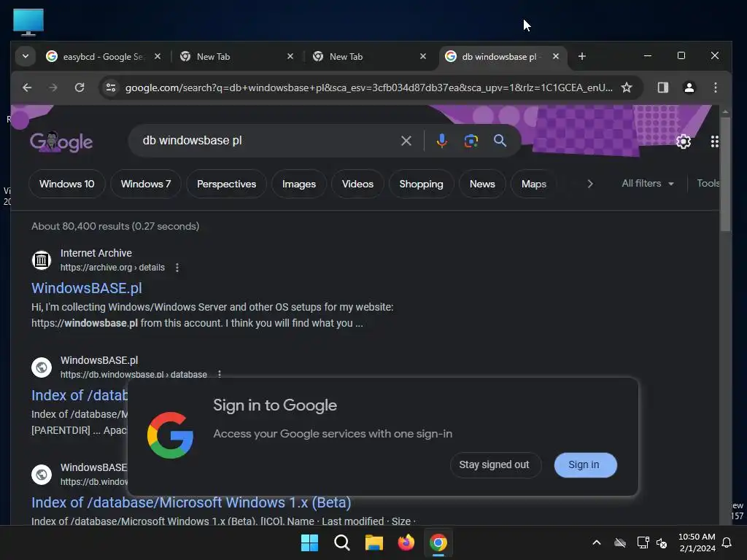Filter results by Windows 7

(x=146, y=184)
